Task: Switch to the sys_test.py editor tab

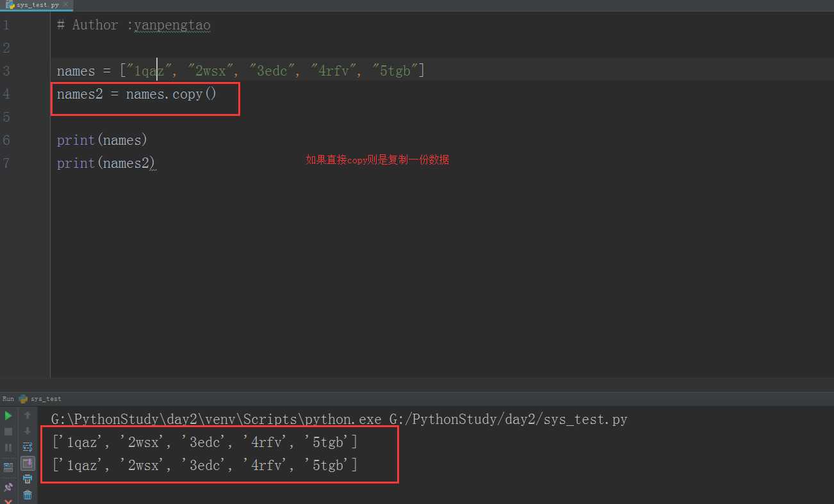Action: (x=37, y=4)
